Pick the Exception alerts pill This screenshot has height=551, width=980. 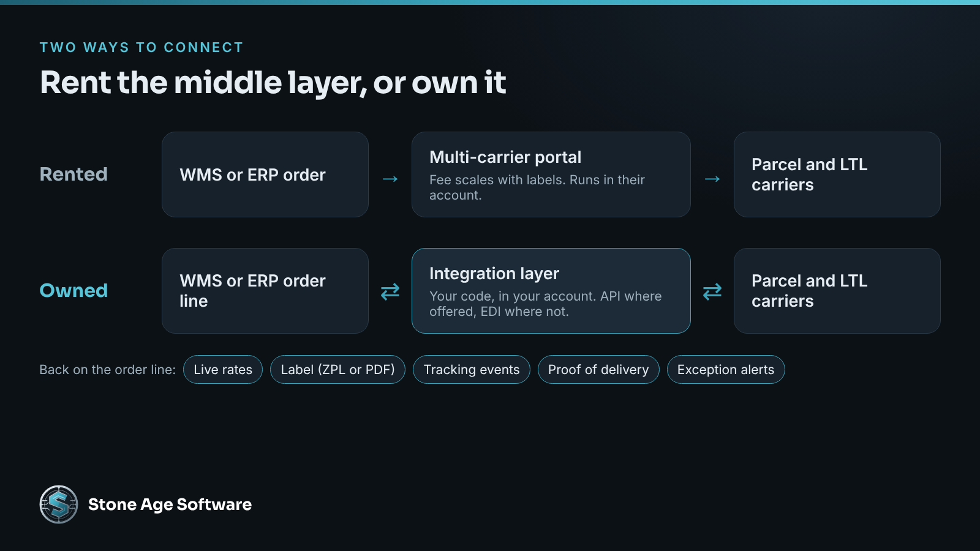point(726,370)
